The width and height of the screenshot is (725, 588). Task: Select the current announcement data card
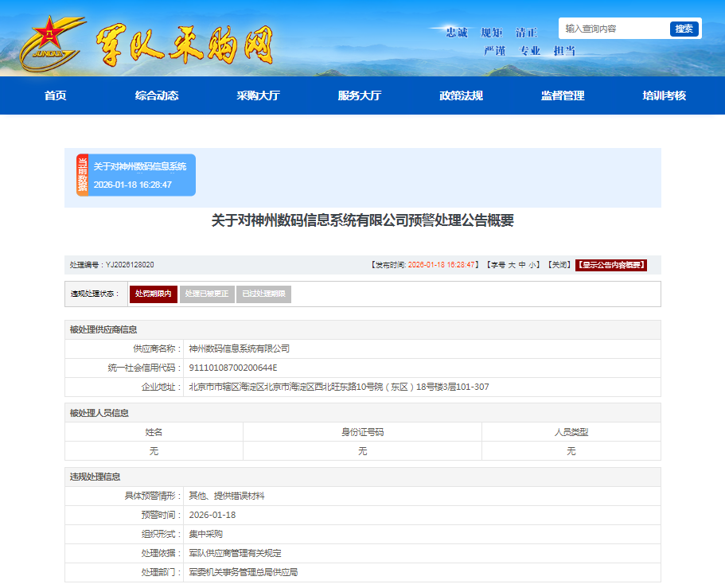141,175
